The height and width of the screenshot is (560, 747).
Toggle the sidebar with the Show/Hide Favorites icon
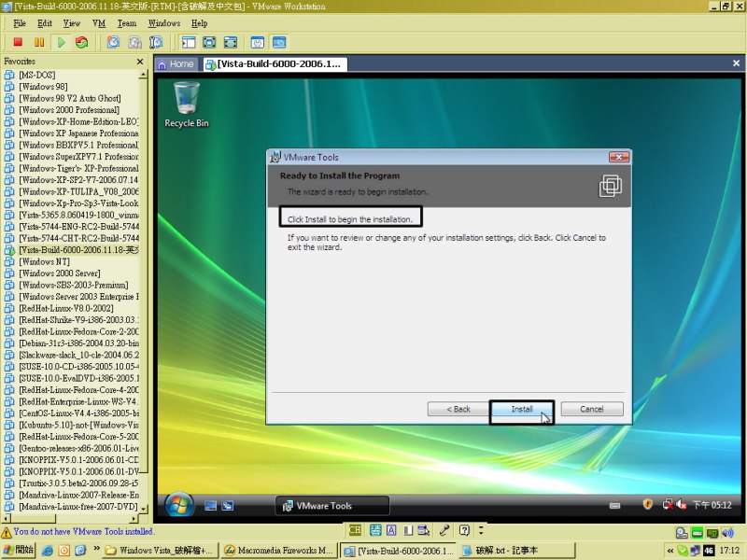coord(189,42)
